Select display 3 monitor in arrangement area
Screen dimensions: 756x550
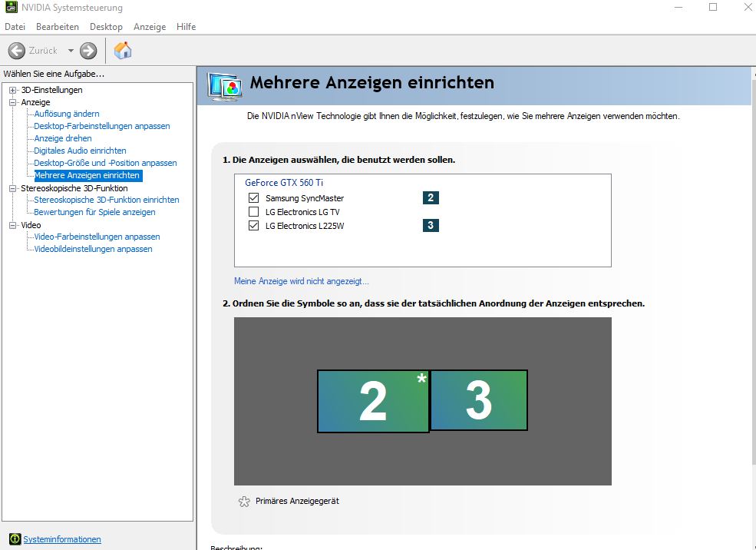479,400
